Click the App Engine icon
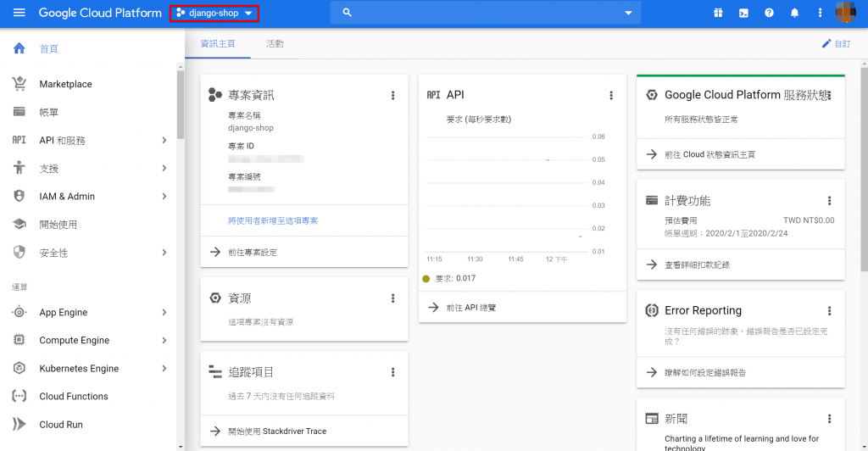868x451 pixels. (19, 312)
